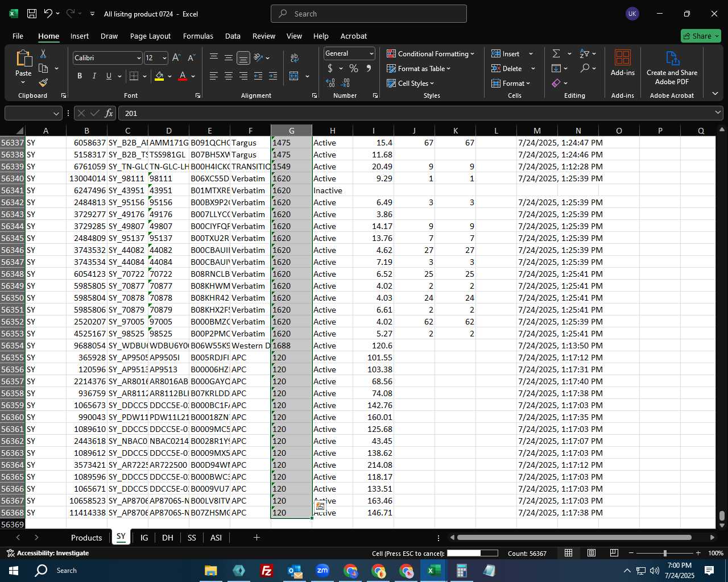
Task: Click the AutoSum sigma icon
Action: point(556,53)
